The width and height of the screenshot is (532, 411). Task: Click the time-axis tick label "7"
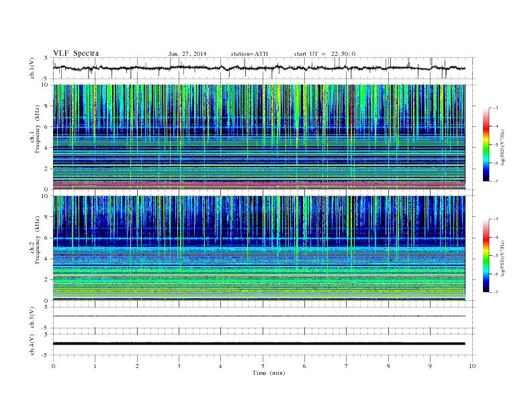pos(347,366)
